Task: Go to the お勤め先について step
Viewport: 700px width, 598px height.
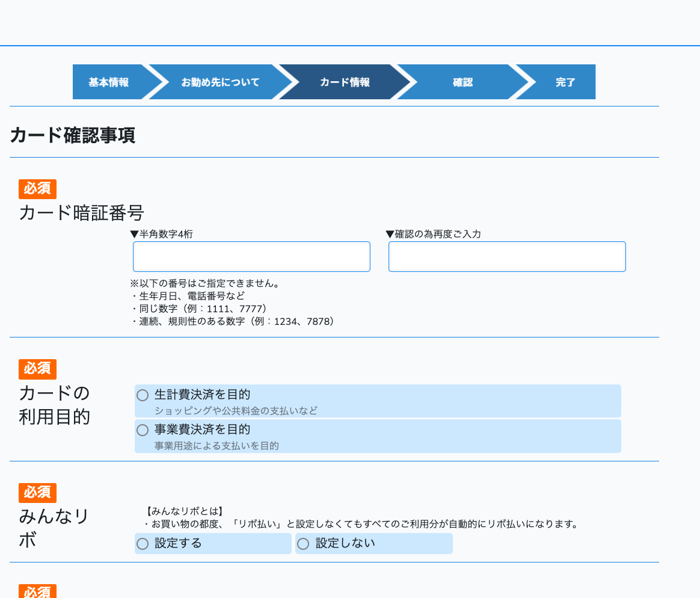Action: click(x=220, y=82)
